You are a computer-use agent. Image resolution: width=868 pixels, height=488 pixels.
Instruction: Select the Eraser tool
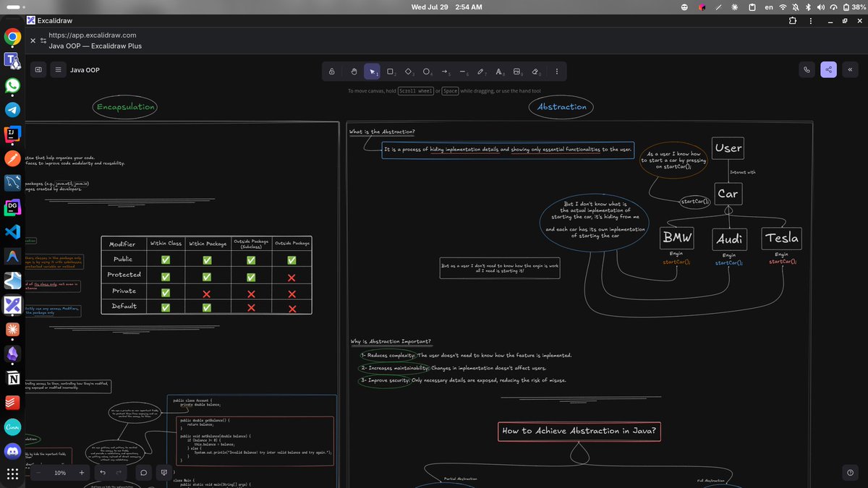[536, 72]
